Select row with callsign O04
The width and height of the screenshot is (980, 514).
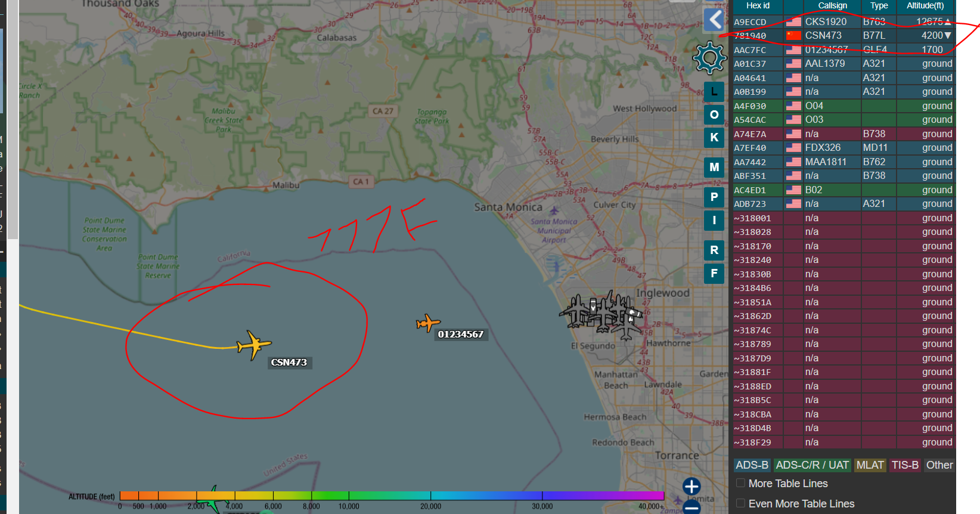pos(843,106)
